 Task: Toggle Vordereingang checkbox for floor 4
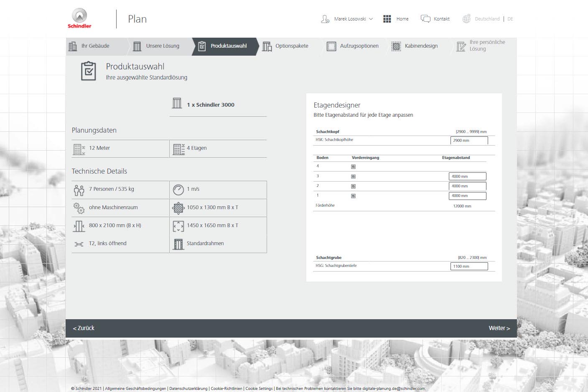(353, 167)
